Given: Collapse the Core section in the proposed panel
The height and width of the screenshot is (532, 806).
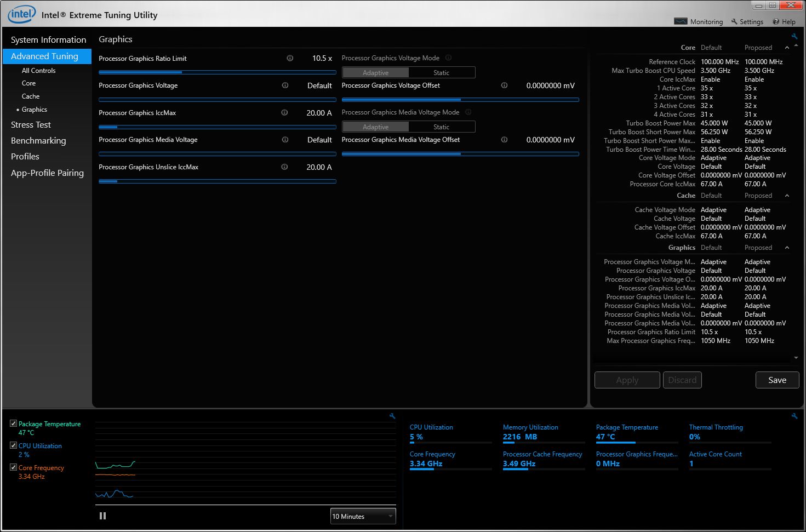Looking at the screenshot, I should (x=787, y=48).
